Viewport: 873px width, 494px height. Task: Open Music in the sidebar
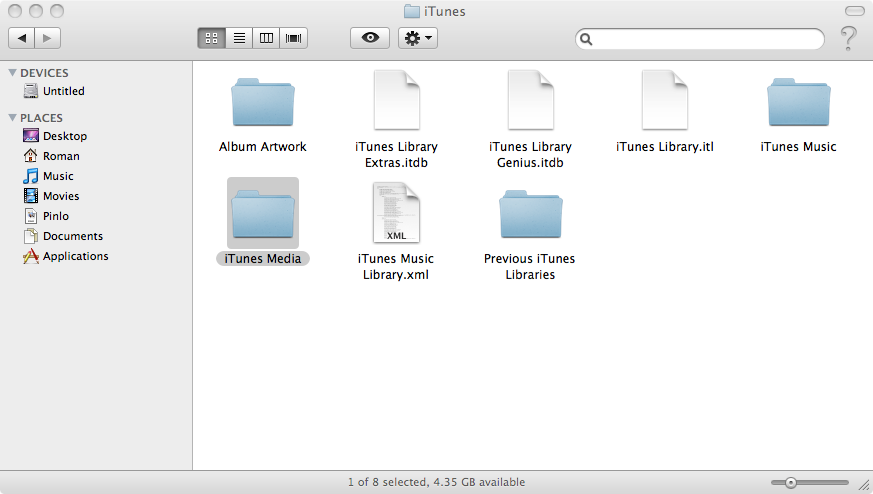tap(48, 176)
